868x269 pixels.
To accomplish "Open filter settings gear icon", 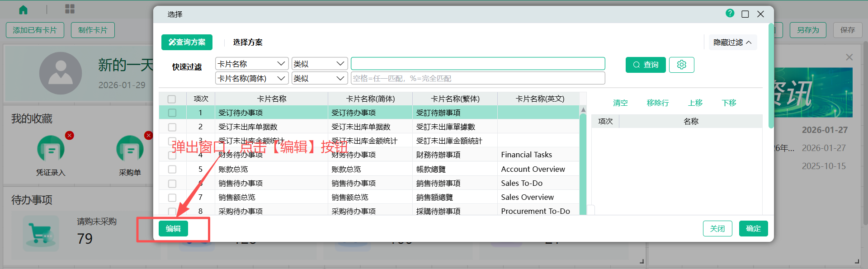I will click(681, 65).
